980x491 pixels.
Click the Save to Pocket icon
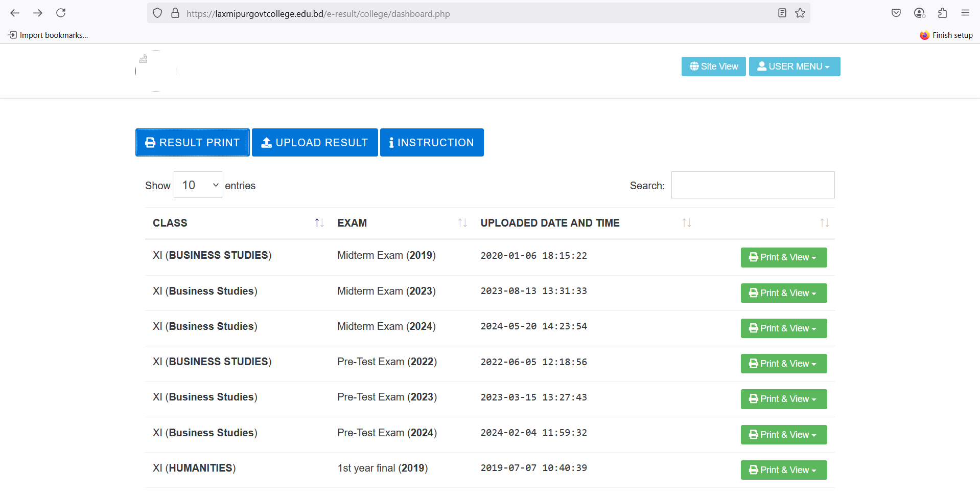point(896,13)
